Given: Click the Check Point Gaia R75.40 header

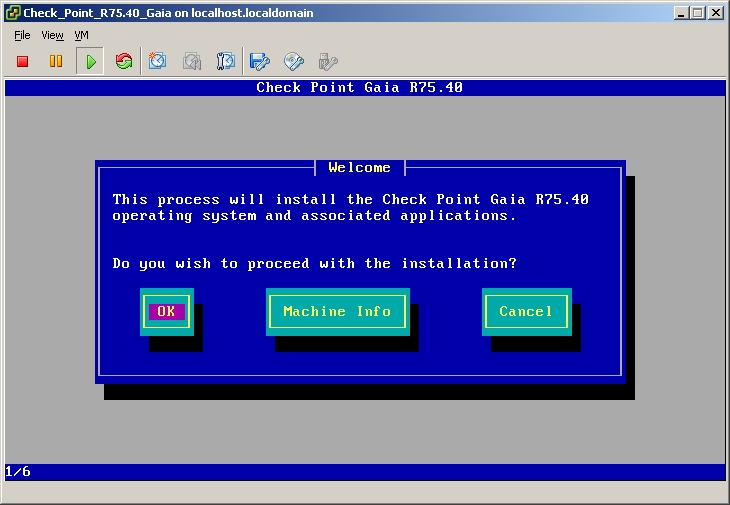Looking at the screenshot, I should coord(359,88).
